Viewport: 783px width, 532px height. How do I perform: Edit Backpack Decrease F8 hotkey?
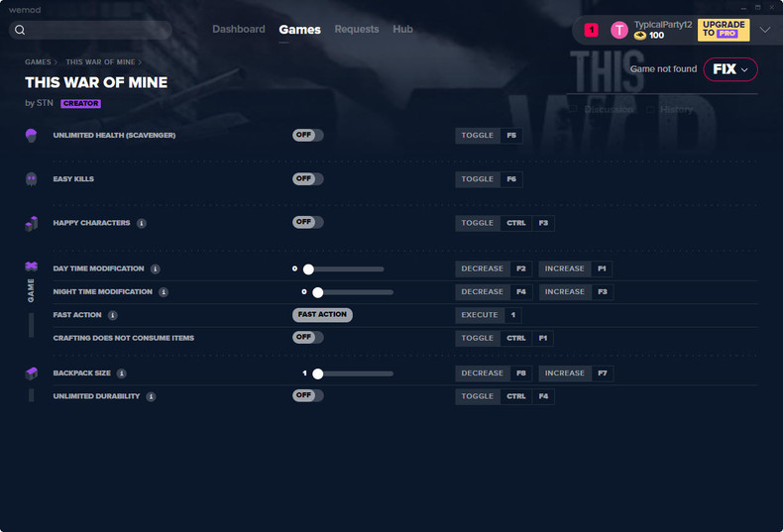(520, 373)
